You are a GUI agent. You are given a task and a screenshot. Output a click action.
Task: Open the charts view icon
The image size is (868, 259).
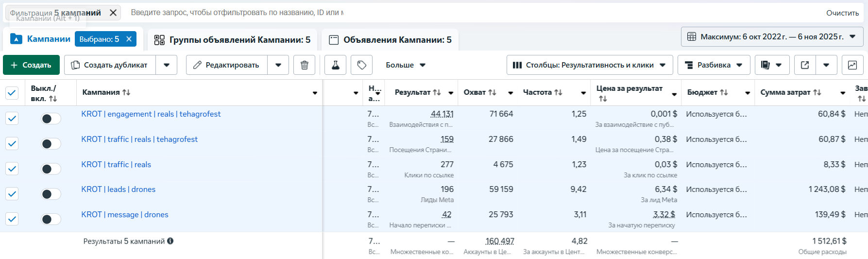pyautogui.click(x=852, y=65)
